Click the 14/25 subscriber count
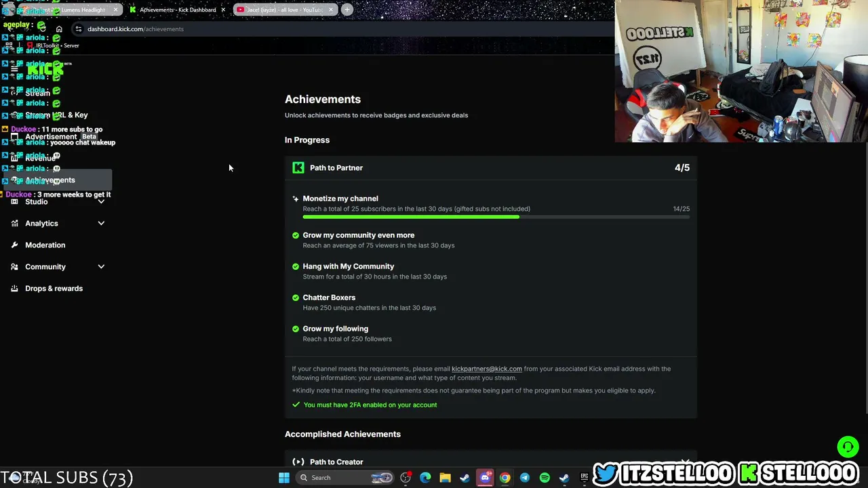The image size is (868, 488). pos(682,209)
